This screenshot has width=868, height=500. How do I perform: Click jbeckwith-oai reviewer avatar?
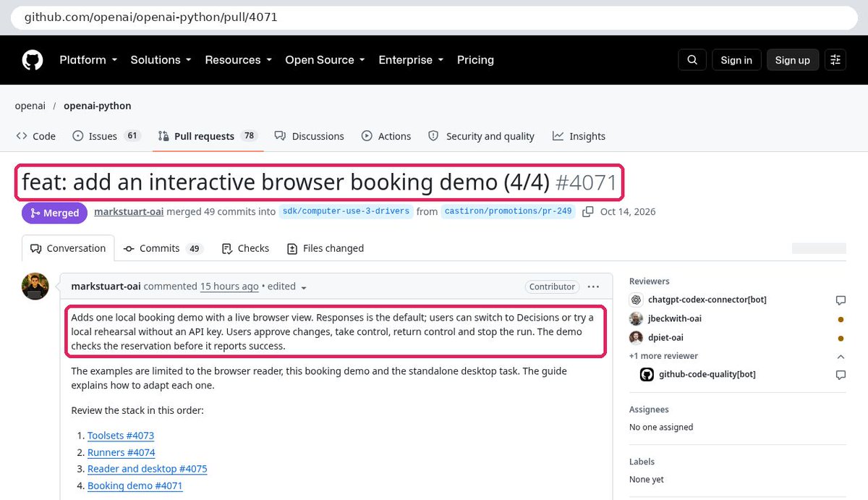pyautogui.click(x=636, y=318)
